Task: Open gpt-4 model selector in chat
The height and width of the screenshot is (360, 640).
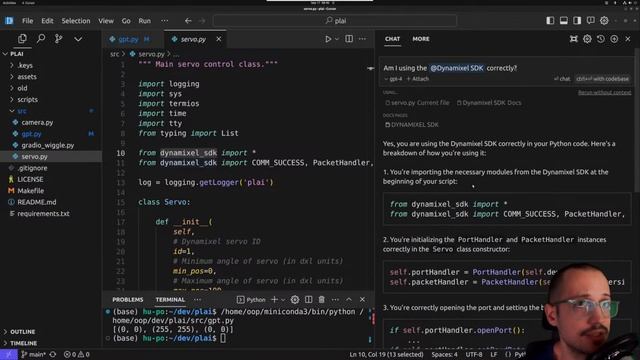Action: (393, 79)
